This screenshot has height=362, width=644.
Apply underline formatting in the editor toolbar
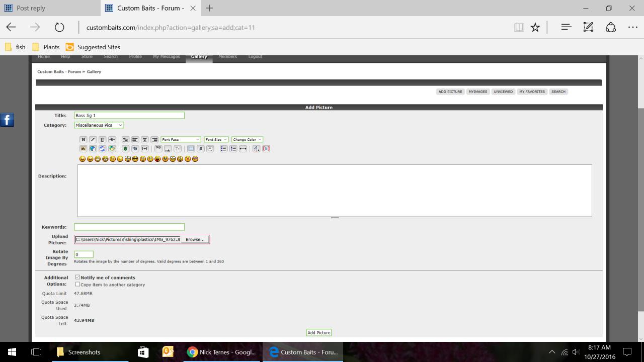[x=102, y=140]
